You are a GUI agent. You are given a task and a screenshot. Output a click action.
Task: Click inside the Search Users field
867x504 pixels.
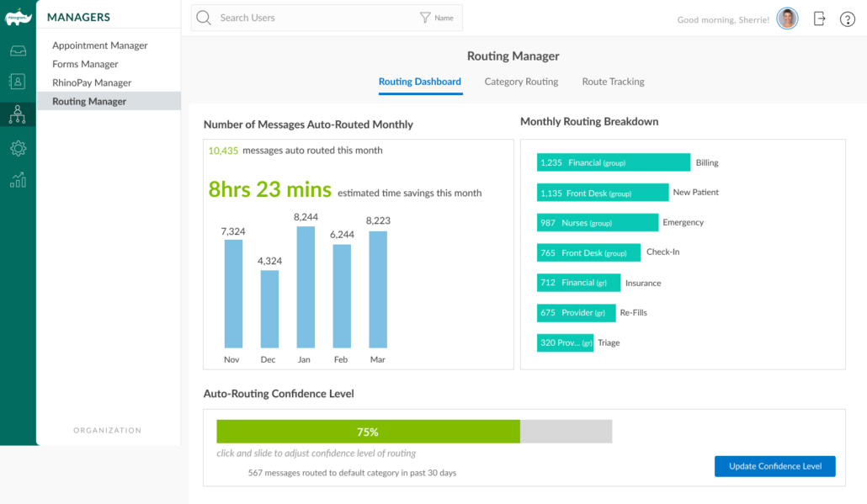click(x=311, y=18)
